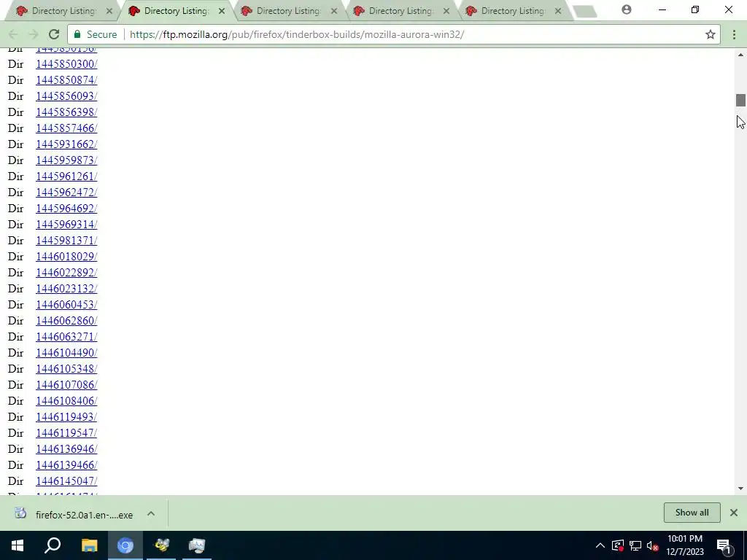Click the muted volume icon in tray
This screenshot has height=560, width=747.
[x=653, y=545]
